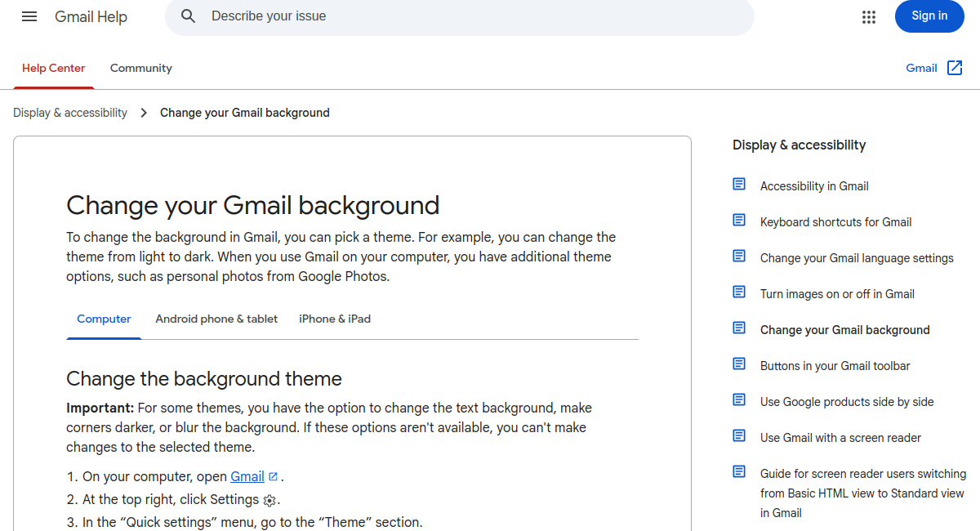Open Change your Gmail language settings article
980x531 pixels.
point(857,258)
